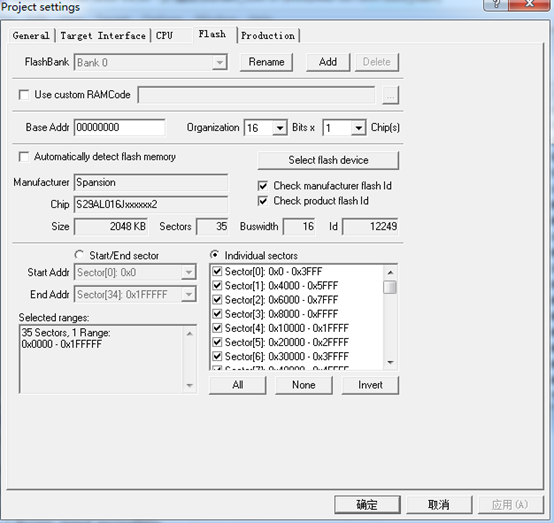This screenshot has height=523, width=554.
Task: Click the Rename flash bank button
Action: pos(266,62)
